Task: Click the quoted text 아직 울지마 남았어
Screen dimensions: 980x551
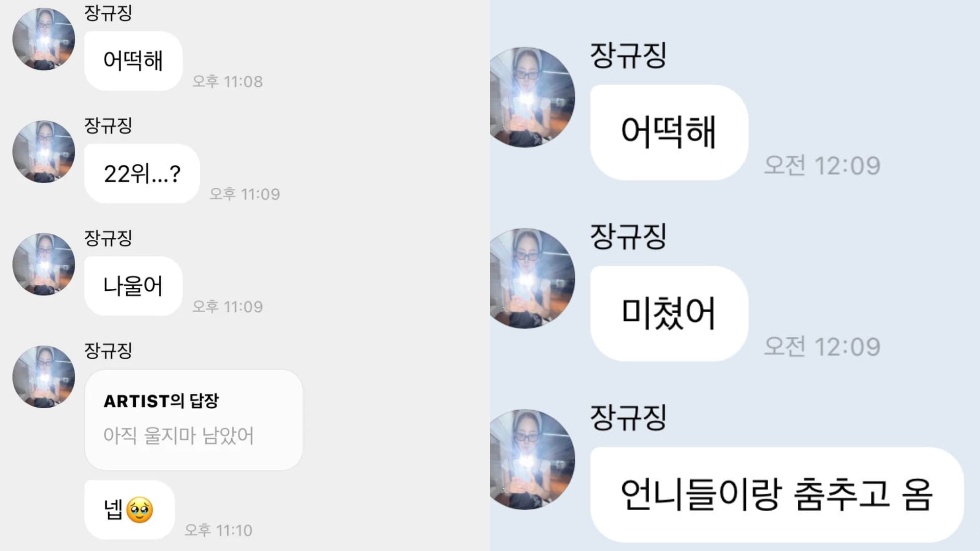Action: [x=179, y=436]
